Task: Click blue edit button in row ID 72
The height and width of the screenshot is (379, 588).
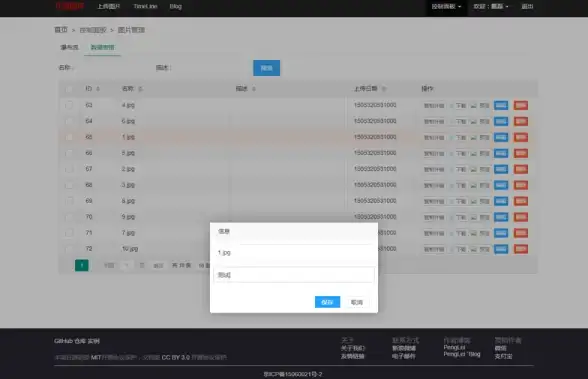Action: tap(501, 249)
